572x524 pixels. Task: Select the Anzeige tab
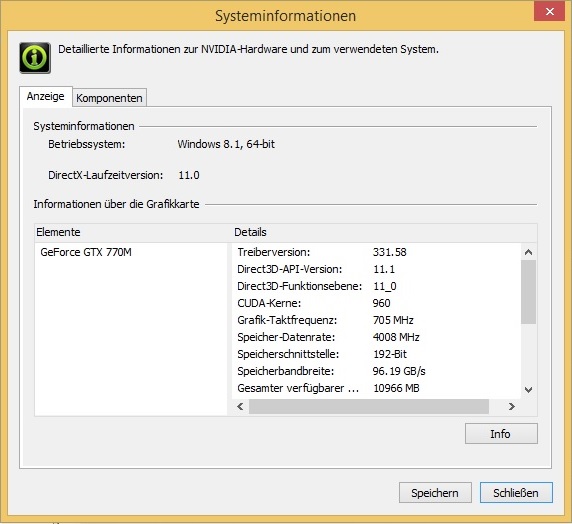[46, 96]
